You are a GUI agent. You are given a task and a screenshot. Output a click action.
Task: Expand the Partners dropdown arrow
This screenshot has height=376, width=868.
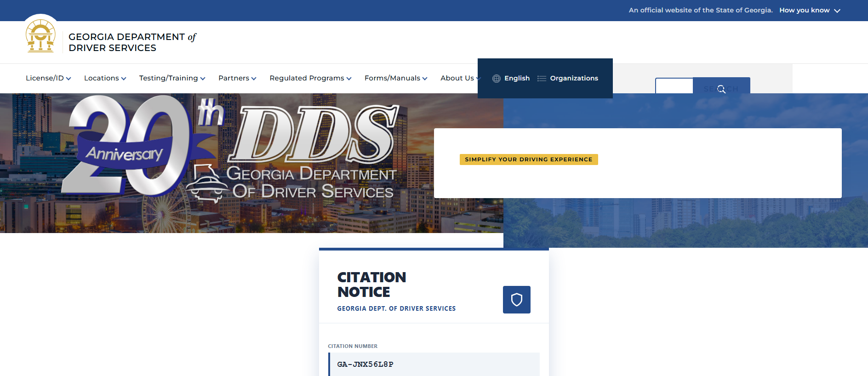(254, 79)
